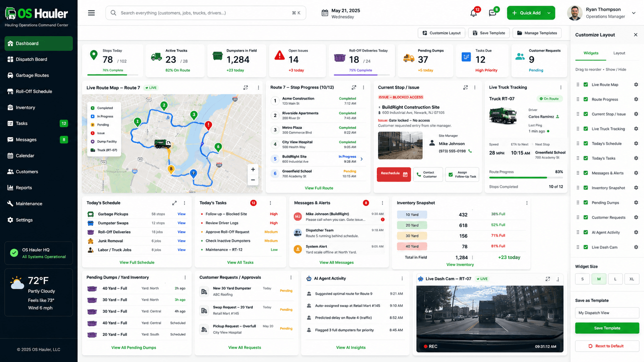
Task: Open Live Dash Cam three-dot menu
Action: [x=558, y=279]
